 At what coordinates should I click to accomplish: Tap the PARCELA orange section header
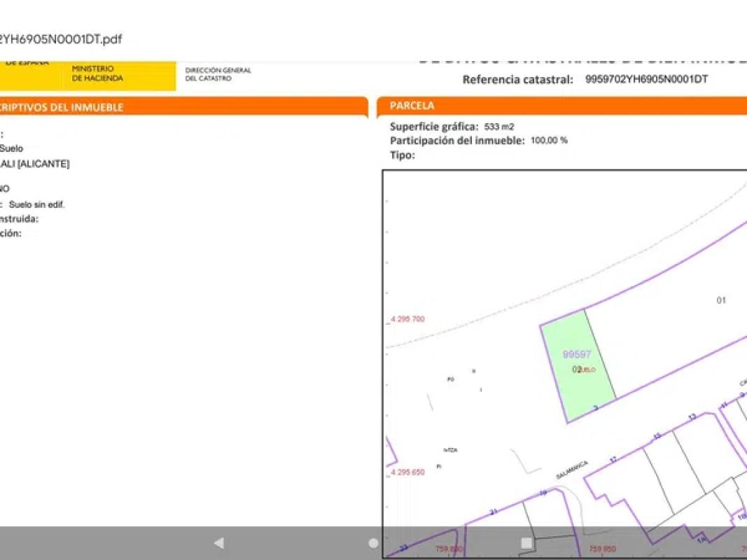tap(412, 106)
